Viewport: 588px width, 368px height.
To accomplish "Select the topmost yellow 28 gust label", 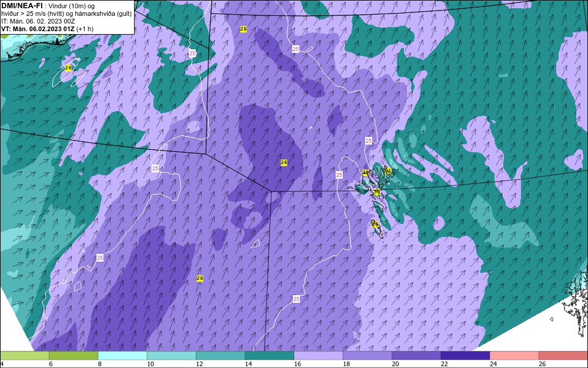I will tap(243, 29).
